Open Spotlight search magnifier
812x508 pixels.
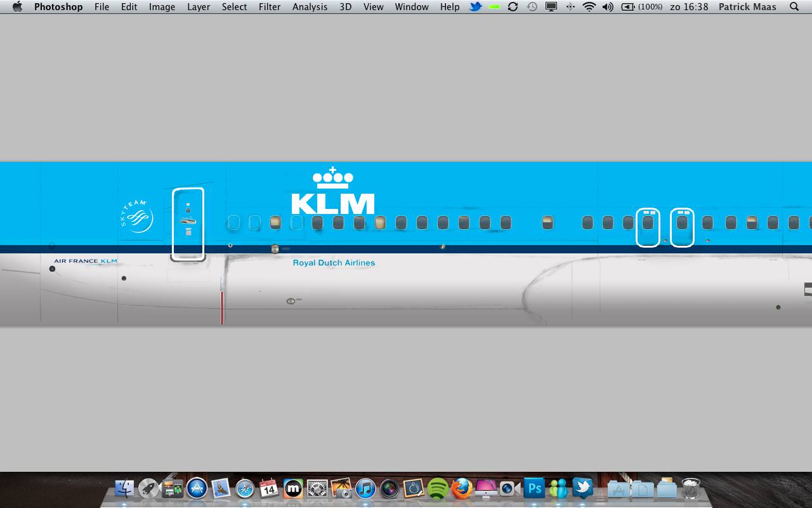point(794,7)
